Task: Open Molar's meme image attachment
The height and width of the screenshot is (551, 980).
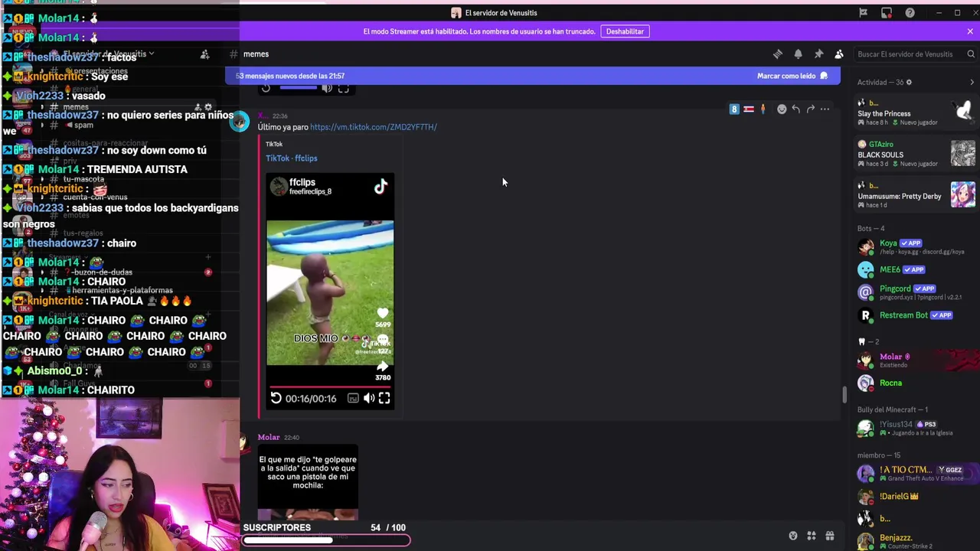Action: [308, 483]
